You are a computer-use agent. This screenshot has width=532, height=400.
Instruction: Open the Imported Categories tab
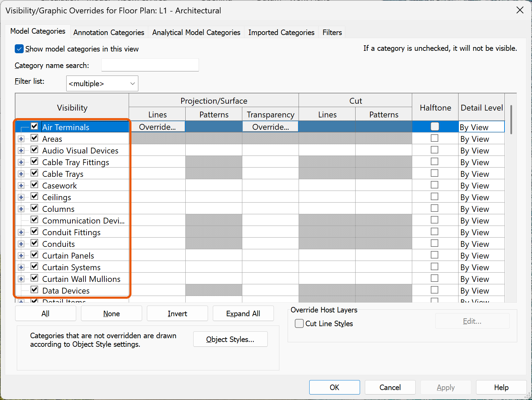click(x=281, y=32)
